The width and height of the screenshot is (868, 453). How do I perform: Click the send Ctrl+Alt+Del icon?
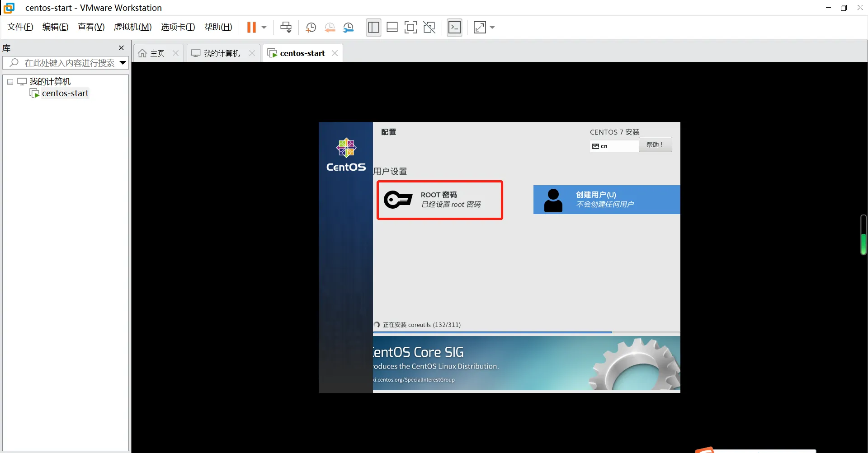pos(286,28)
